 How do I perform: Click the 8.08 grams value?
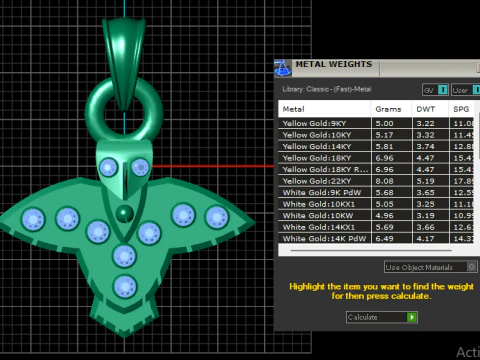point(384,181)
